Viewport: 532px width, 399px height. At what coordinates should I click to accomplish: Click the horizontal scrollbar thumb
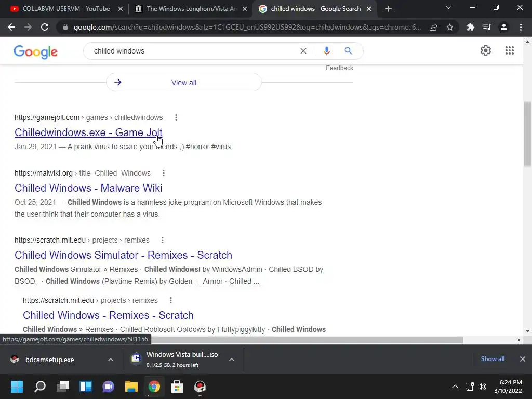tap(308, 340)
